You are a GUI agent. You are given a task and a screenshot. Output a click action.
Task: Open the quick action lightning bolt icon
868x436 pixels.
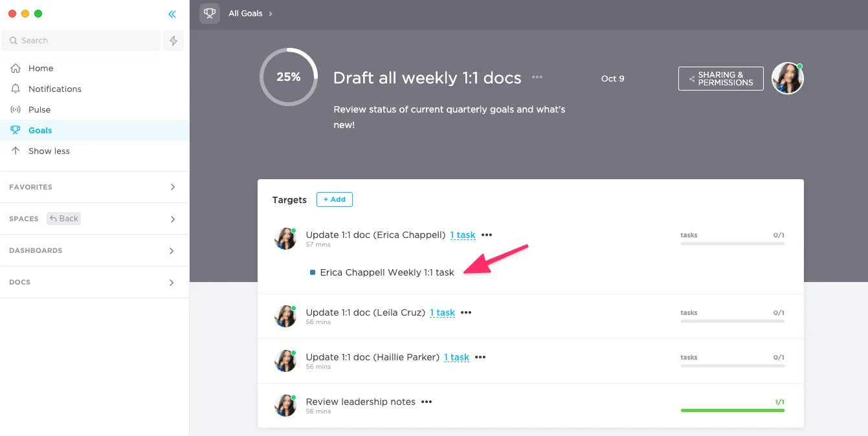173,41
